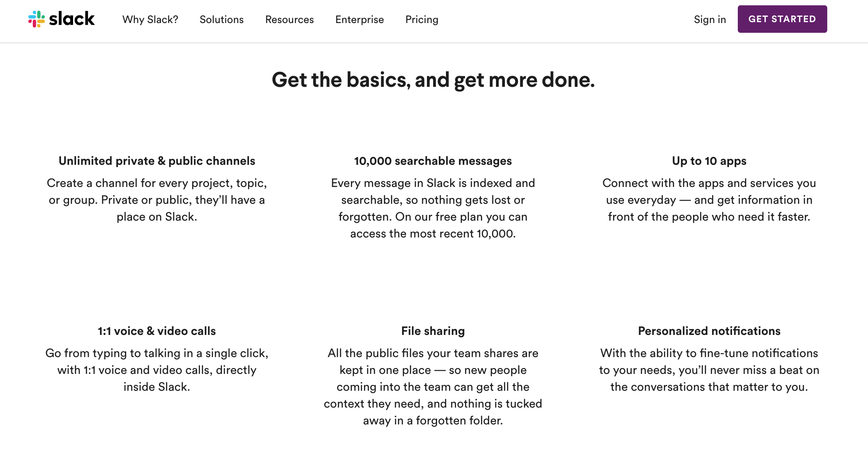The width and height of the screenshot is (868, 451).
Task: Click the 'File sharing' heading
Action: [433, 331]
